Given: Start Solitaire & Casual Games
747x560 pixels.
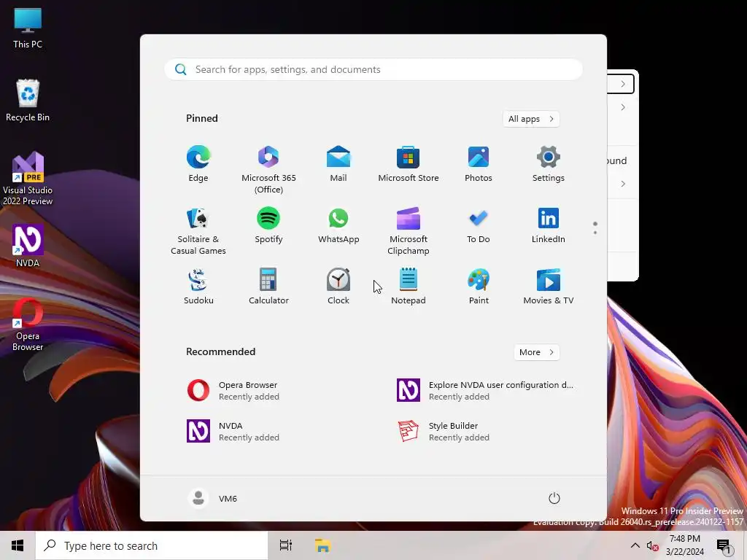Looking at the screenshot, I should (x=198, y=231).
